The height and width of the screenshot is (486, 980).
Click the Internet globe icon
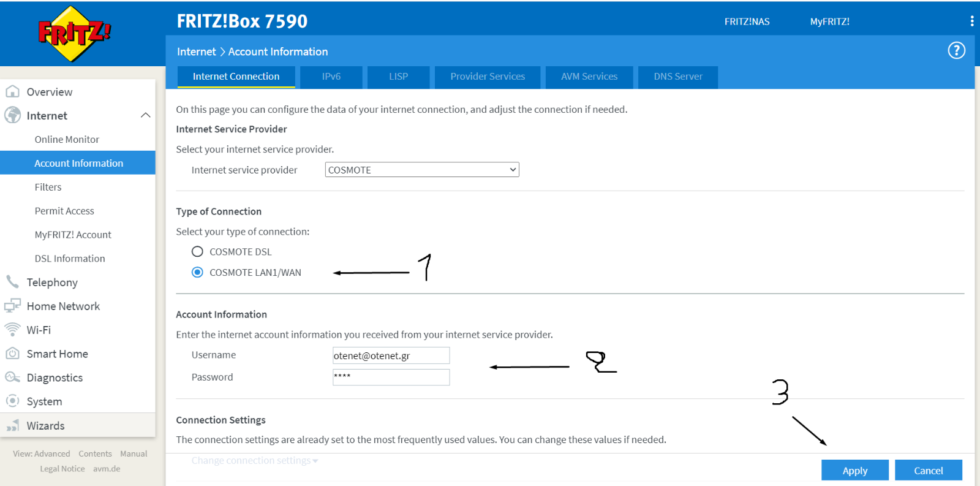tap(12, 115)
